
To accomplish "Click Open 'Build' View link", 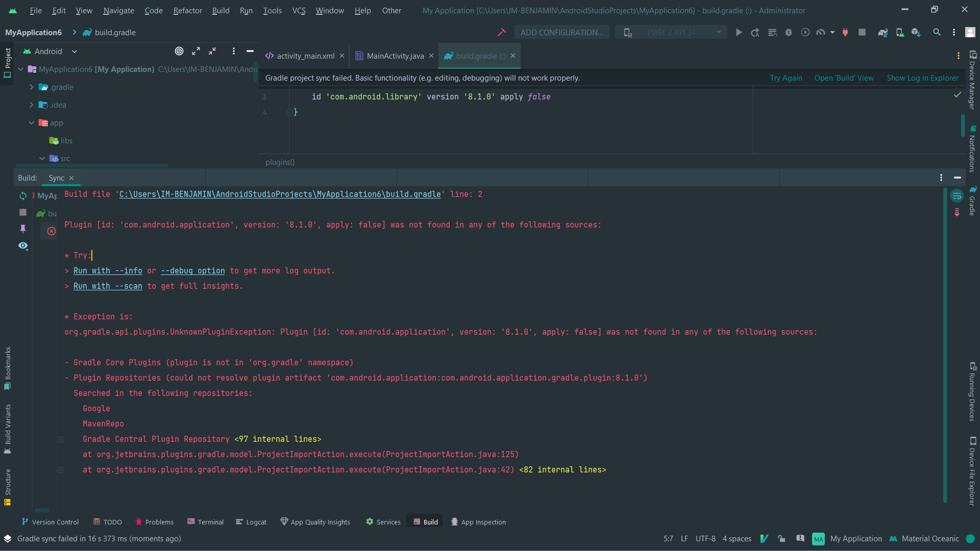I will [x=844, y=78].
